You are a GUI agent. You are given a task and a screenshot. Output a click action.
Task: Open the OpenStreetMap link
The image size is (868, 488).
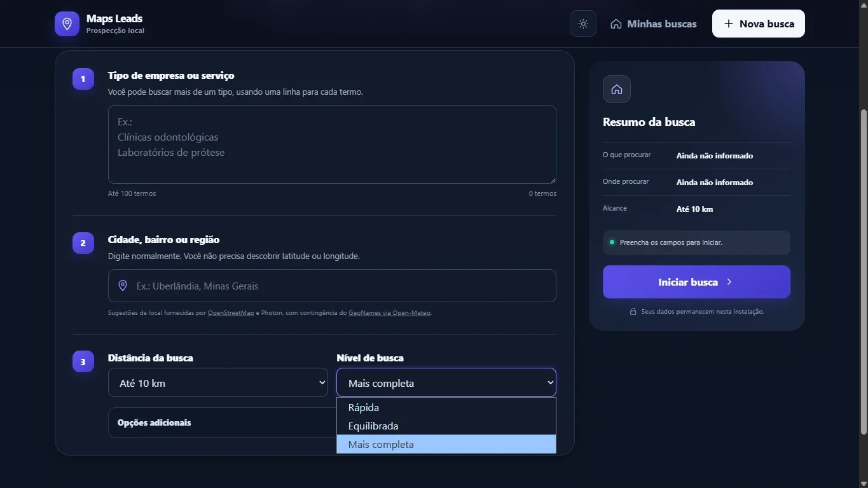[231, 313]
